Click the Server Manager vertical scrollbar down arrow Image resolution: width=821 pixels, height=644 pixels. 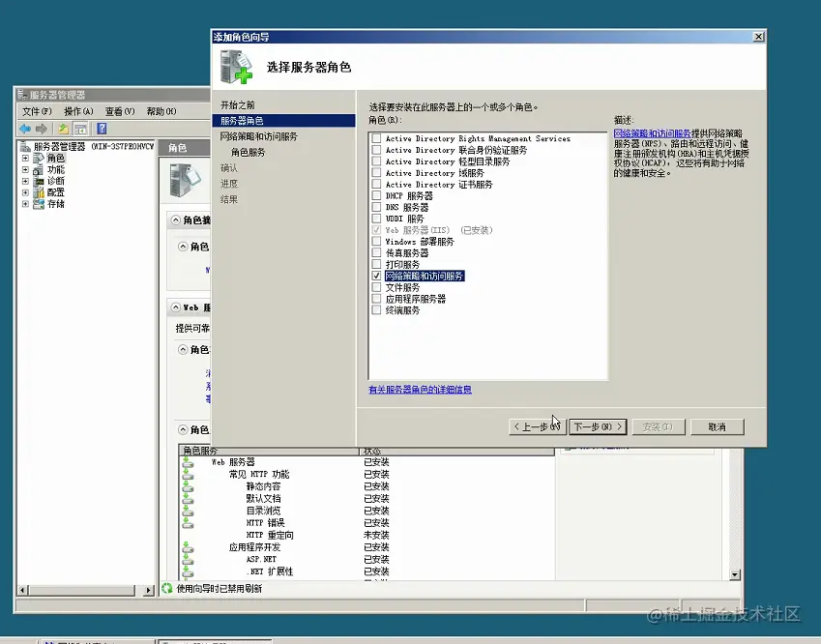click(735, 574)
